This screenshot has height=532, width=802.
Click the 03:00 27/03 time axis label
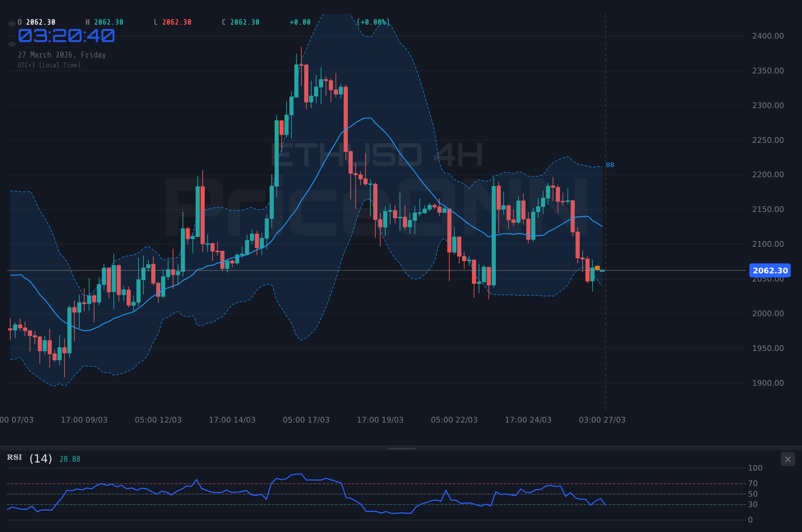click(x=603, y=420)
